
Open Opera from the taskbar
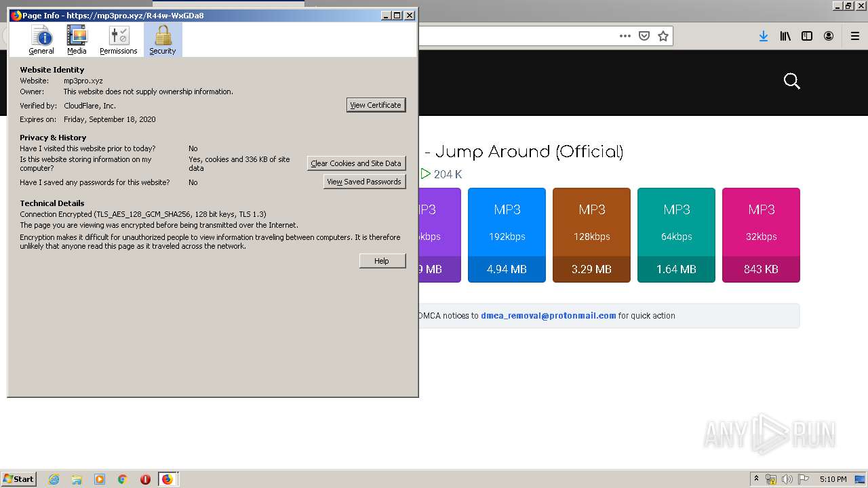(x=145, y=479)
